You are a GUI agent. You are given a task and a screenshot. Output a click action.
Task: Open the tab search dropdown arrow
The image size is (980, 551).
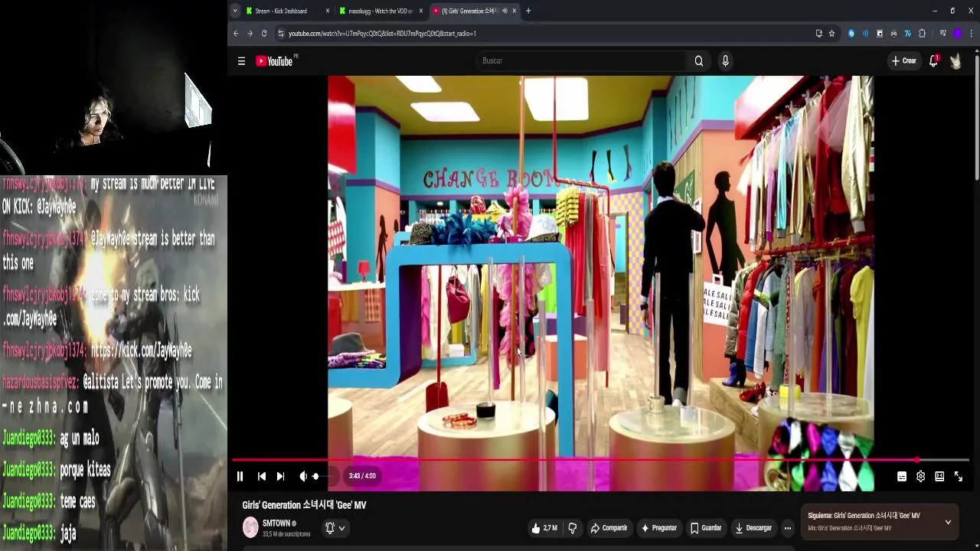pos(235,11)
